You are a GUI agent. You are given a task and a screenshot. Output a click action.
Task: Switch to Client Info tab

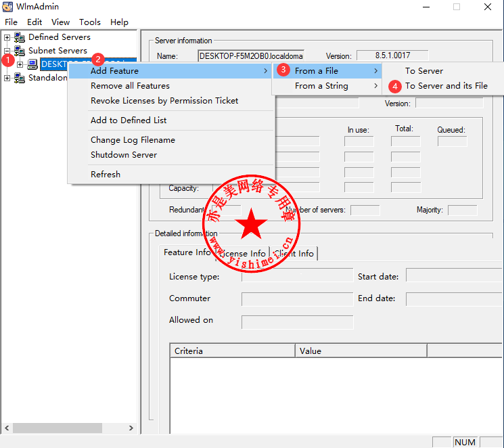point(294,254)
